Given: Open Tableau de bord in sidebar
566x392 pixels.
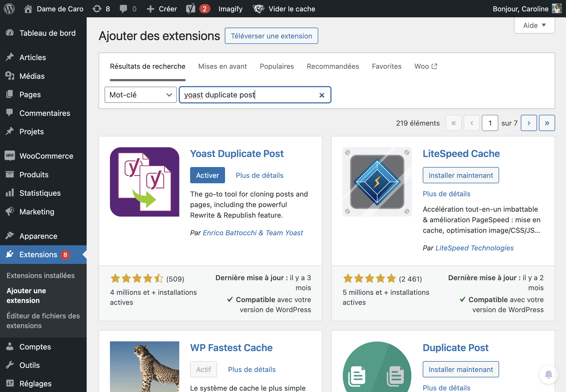Looking at the screenshot, I should click(43, 33).
